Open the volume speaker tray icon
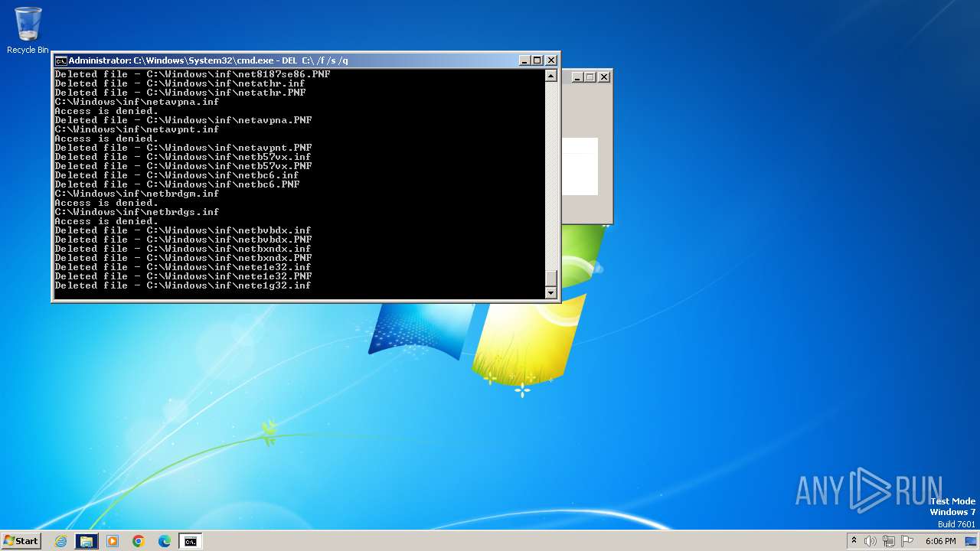The image size is (980, 551). click(x=871, y=541)
